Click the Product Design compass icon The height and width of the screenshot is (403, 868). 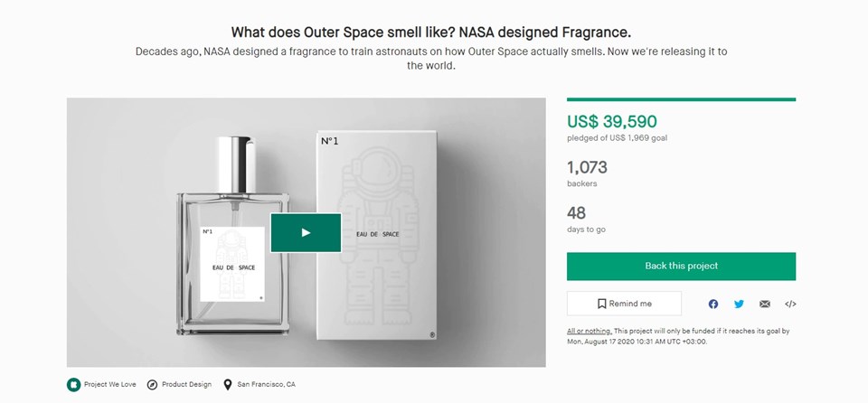[x=152, y=385]
